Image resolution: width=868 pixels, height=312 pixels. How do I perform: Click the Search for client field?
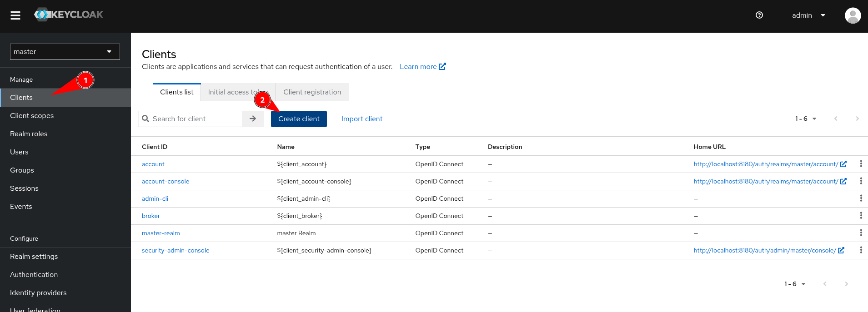click(x=196, y=119)
